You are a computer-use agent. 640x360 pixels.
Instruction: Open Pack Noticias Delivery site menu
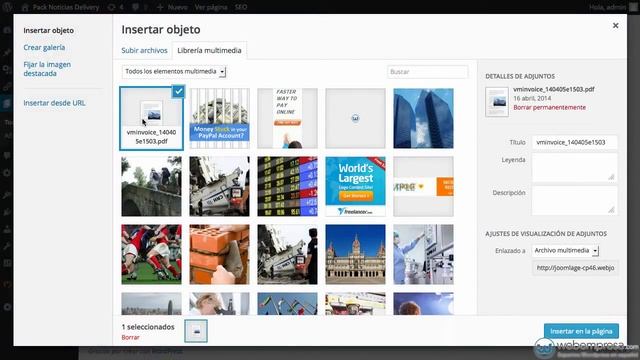(x=60, y=7)
